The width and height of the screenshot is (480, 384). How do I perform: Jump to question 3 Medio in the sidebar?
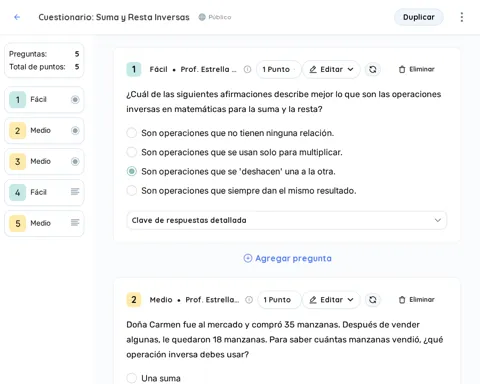click(x=44, y=162)
